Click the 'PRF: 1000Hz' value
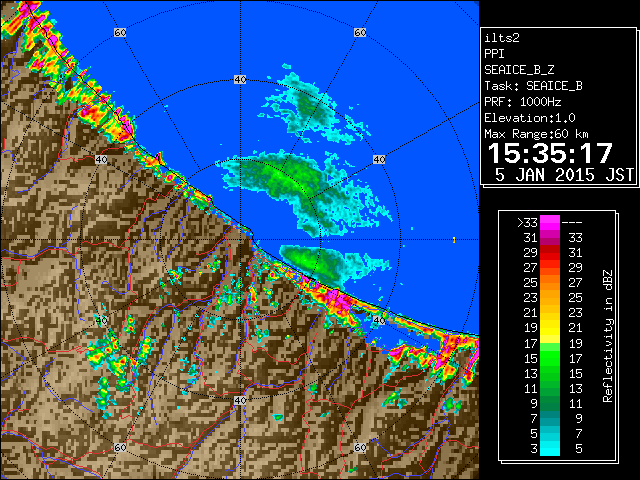Viewport: 640px width, 480px height. pos(522,102)
